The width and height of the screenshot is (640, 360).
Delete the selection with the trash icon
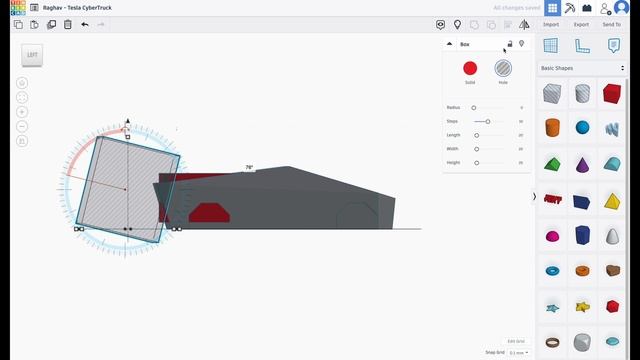[68, 24]
